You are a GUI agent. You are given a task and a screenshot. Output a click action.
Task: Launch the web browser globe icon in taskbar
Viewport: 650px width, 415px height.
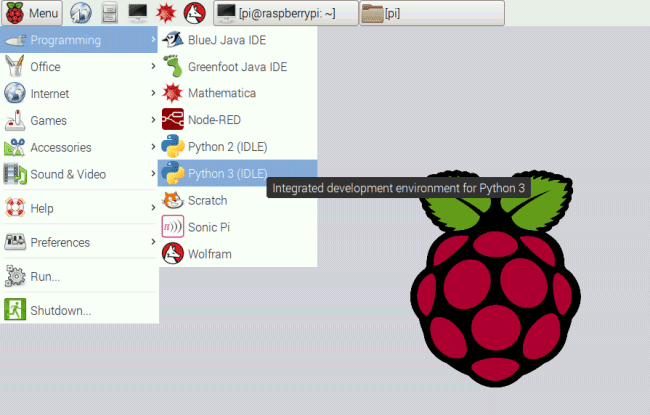[80, 13]
